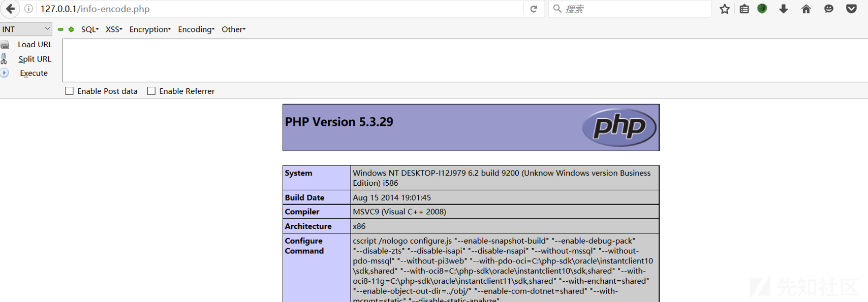Go to the home page icon

pyautogui.click(x=806, y=9)
